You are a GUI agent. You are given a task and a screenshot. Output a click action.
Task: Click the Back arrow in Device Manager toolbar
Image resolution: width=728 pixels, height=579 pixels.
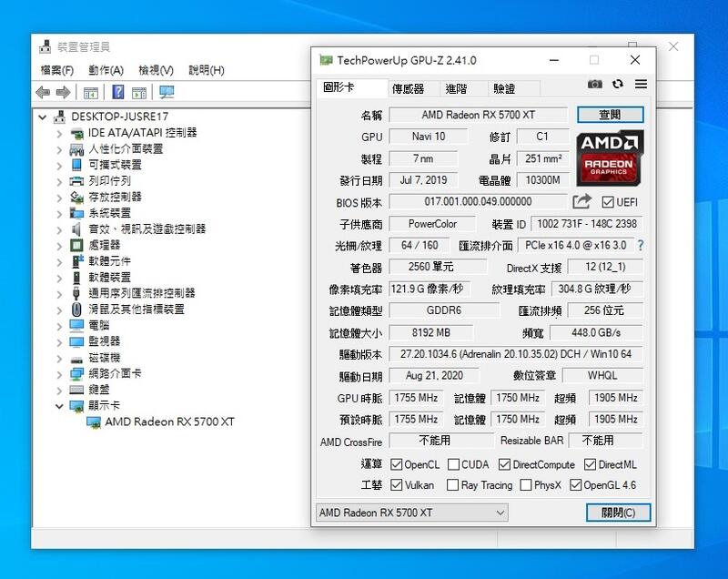(43, 92)
